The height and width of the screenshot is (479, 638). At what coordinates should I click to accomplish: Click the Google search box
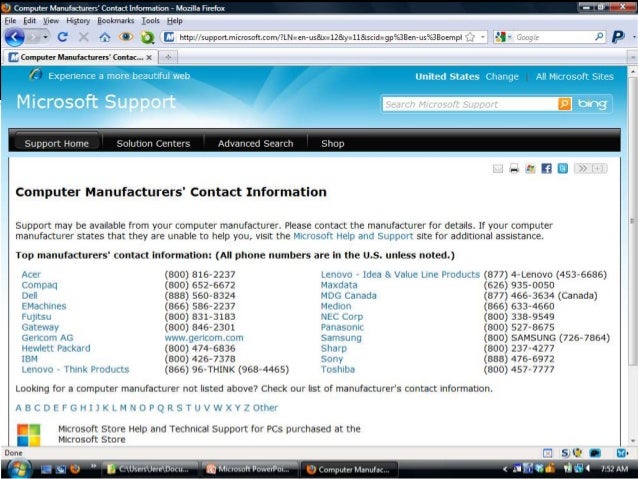553,37
